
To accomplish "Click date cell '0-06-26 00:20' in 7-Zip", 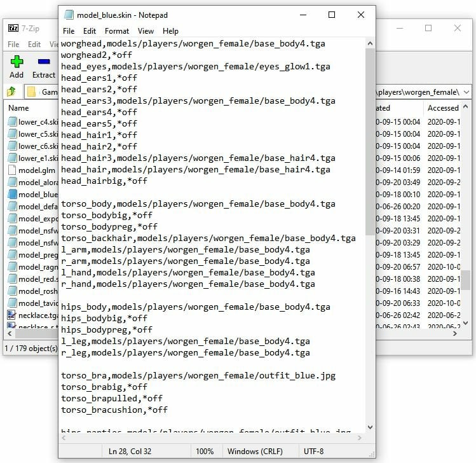I will [x=398, y=207].
